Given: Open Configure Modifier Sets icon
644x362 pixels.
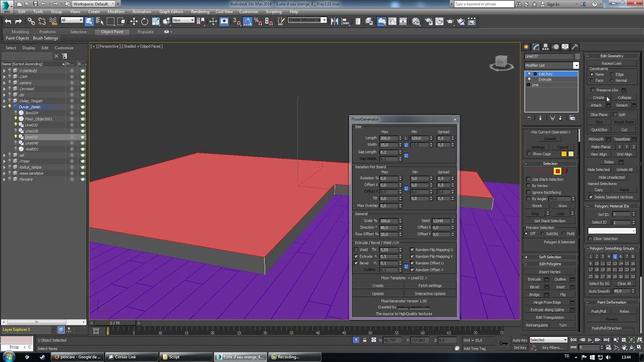Looking at the screenshot, I should click(572, 118).
